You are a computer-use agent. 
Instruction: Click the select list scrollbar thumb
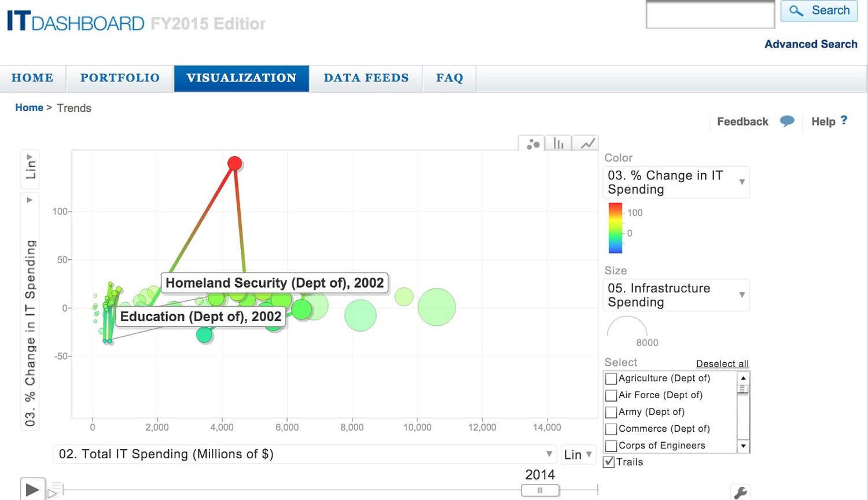[743, 389]
